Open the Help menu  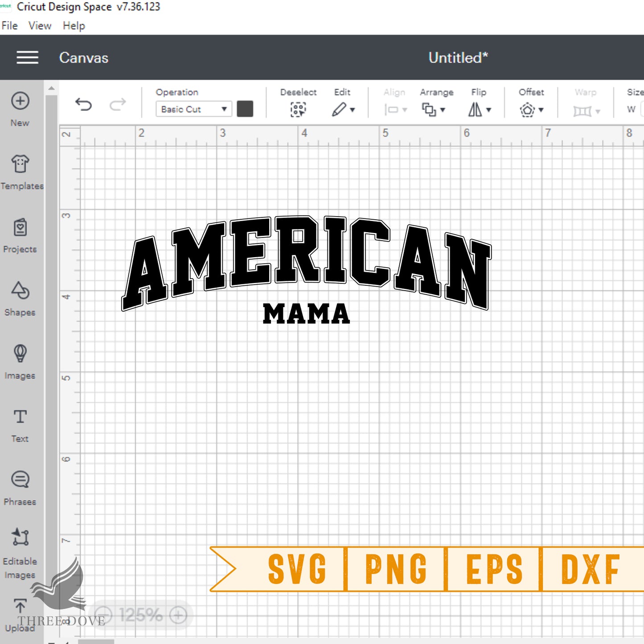coord(74,26)
